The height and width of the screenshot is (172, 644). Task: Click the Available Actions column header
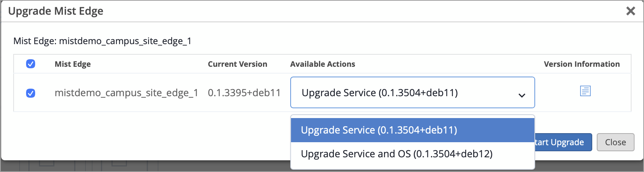(322, 64)
